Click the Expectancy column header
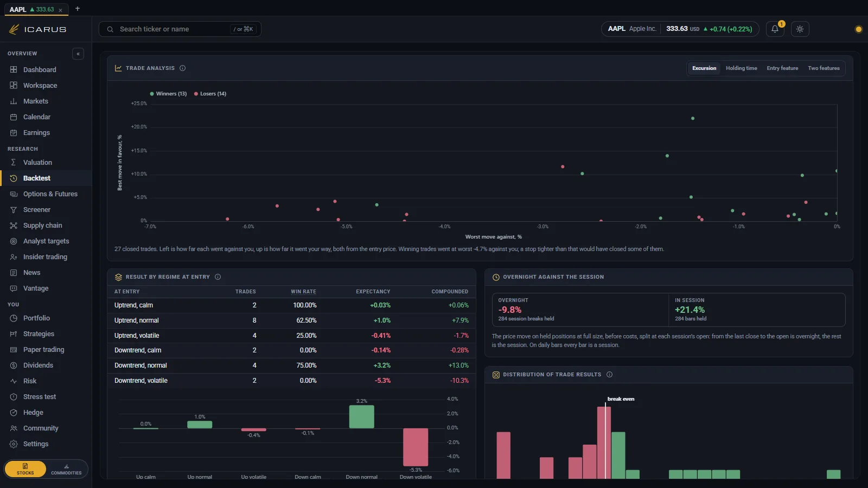The width and height of the screenshot is (868, 488). tap(373, 292)
